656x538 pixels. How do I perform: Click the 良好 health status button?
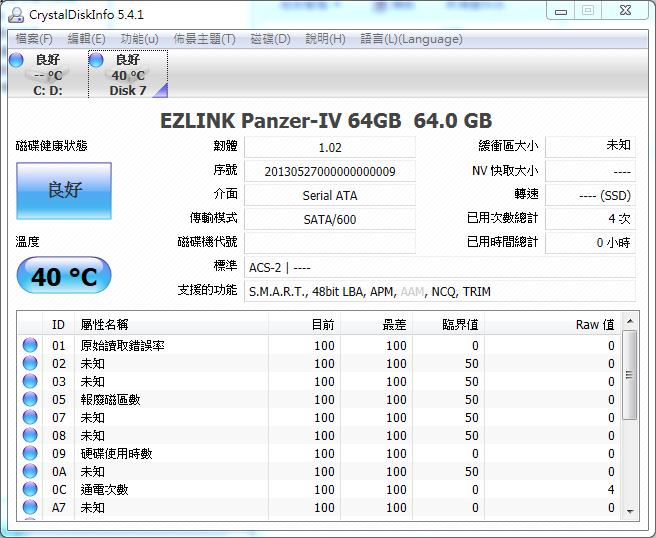pyautogui.click(x=64, y=191)
